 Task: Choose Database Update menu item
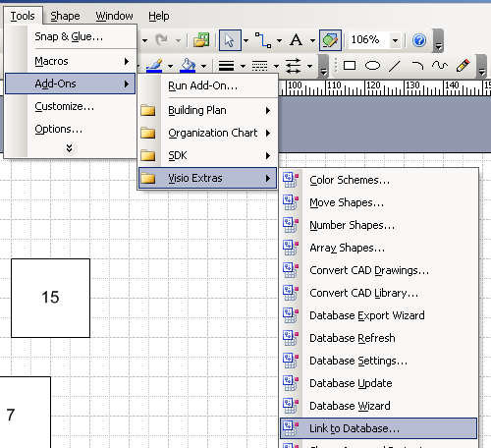click(379, 383)
